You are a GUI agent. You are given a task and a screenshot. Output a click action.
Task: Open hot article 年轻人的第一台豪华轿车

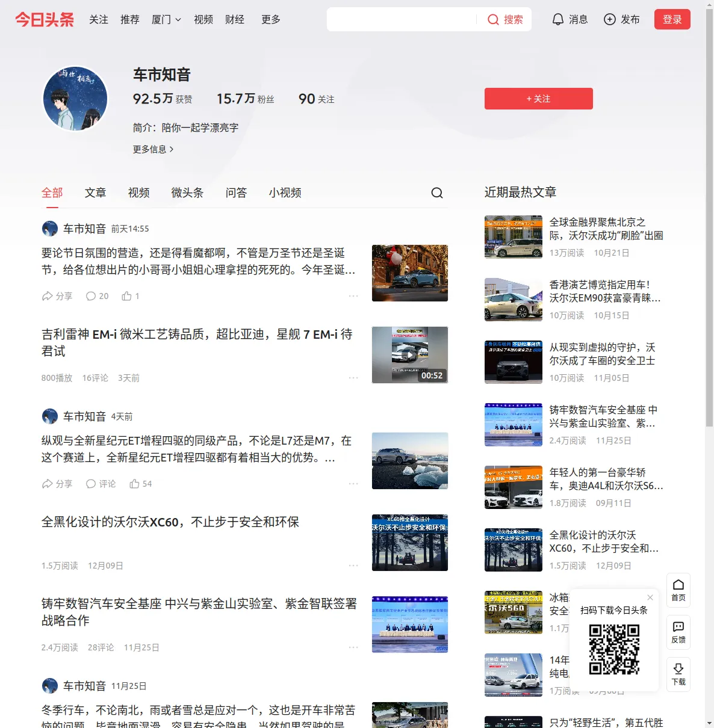tap(606, 479)
